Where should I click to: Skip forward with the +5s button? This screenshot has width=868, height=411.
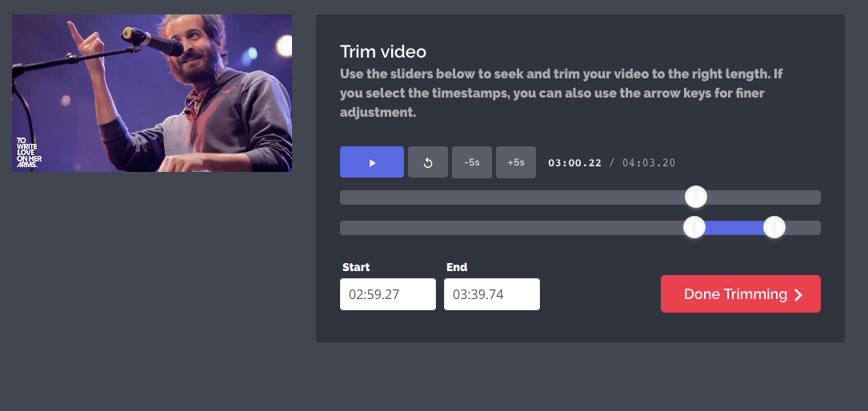pyautogui.click(x=515, y=162)
